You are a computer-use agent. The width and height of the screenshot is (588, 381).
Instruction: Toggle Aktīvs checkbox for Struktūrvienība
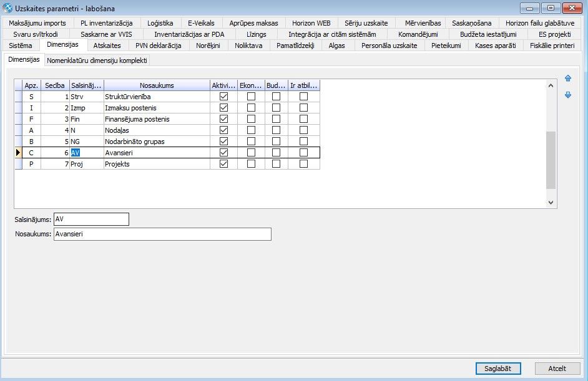point(223,96)
